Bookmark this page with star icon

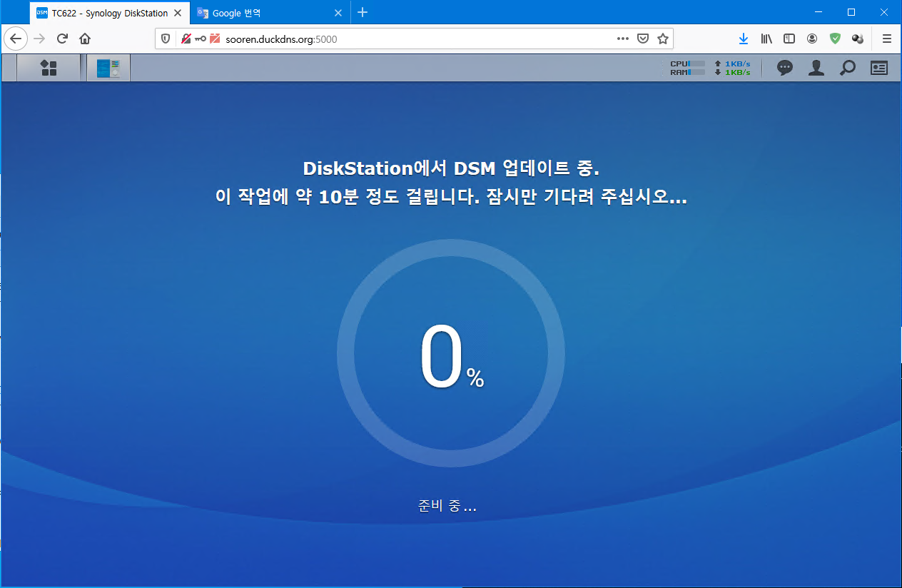[x=662, y=39]
